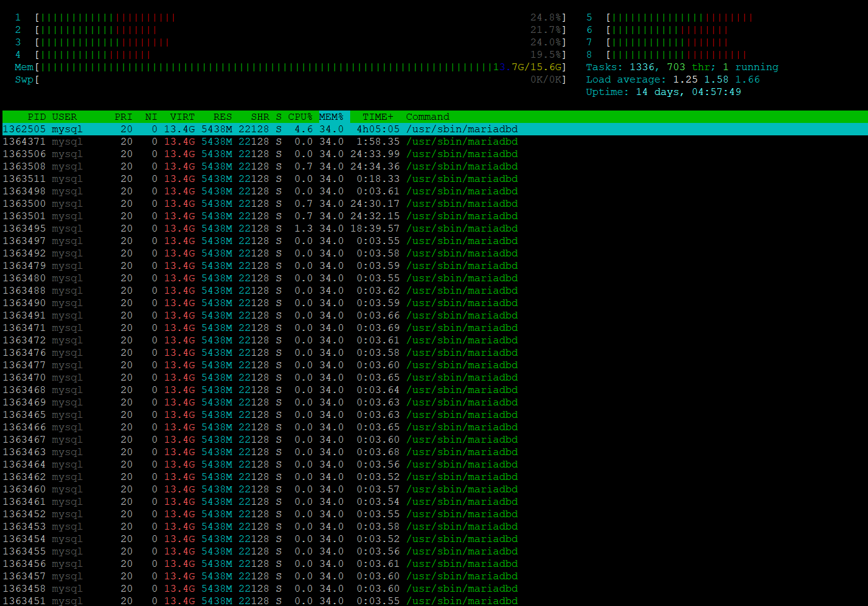Screen dimensions: 868x606
Task: Select the SHR column header
Action: point(260,117)
